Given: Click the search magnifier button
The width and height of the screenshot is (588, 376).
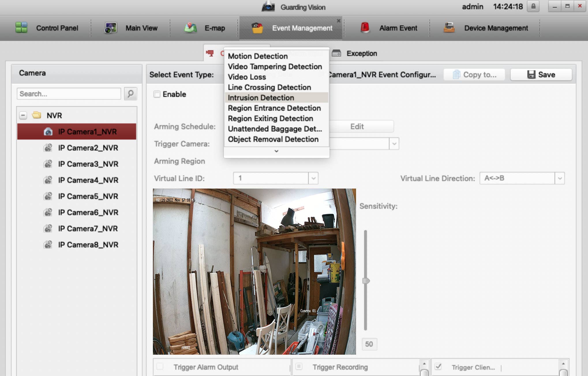Looking at the screenshot, I should tap(130, 94).
